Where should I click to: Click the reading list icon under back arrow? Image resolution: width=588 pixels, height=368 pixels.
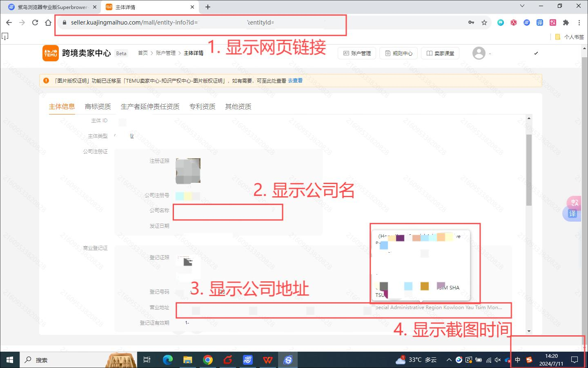(x=5, y=36)
